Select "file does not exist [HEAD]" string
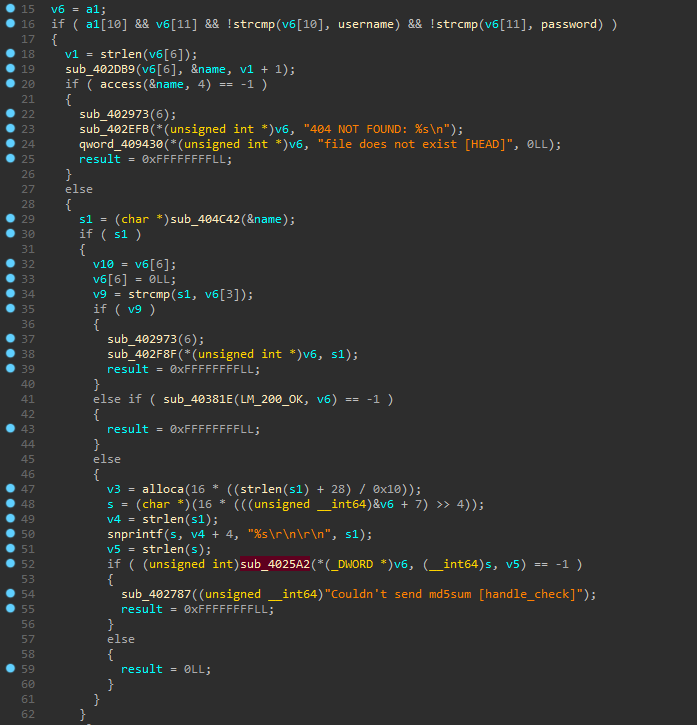 (x=415, y=144)
